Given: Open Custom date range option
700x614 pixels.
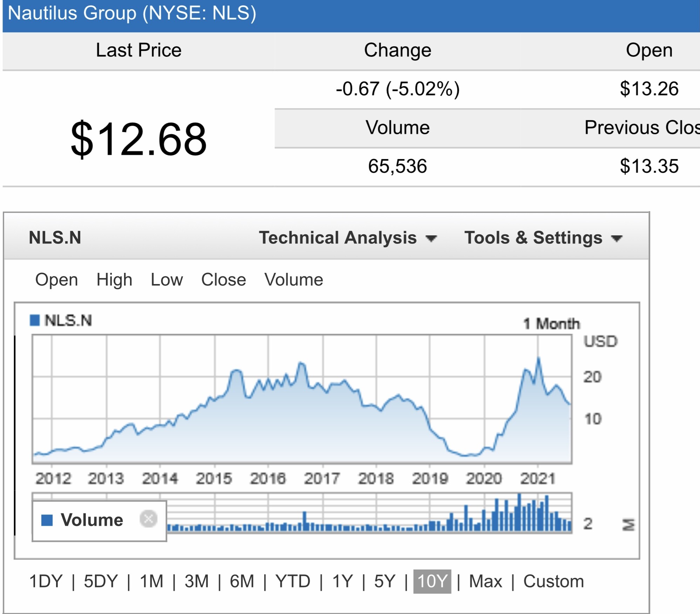Looking at the screenshot, I should [x=553, y=581].
